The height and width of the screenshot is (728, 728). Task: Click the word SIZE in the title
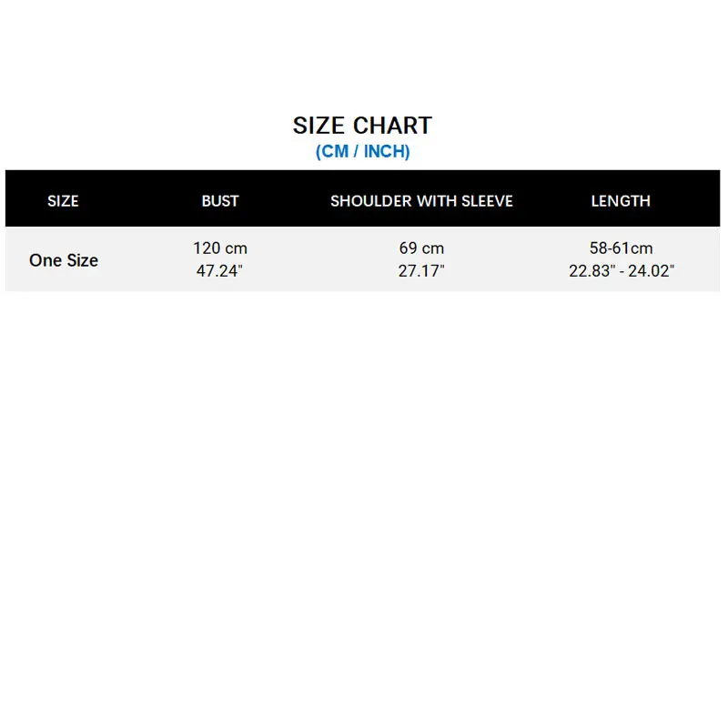[319, 126]
